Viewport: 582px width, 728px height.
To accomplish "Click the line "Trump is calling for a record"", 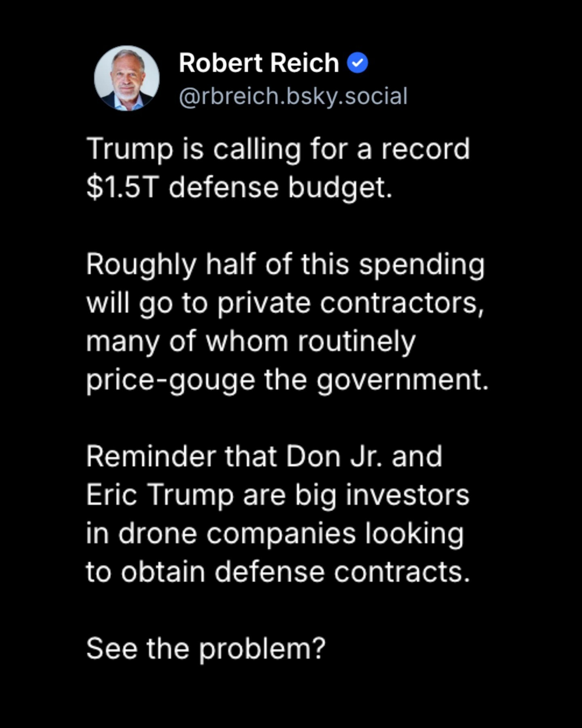I will [x=278, y=149].
